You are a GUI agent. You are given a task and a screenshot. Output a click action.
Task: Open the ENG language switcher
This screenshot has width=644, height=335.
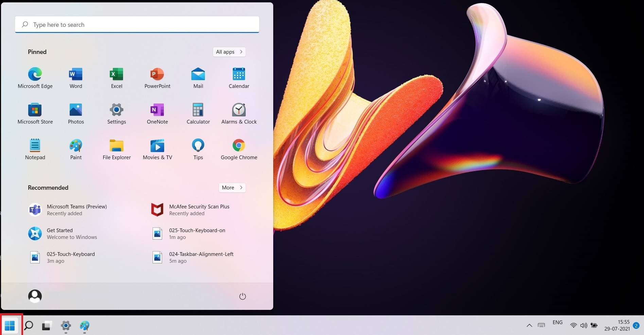click(557, 322)
